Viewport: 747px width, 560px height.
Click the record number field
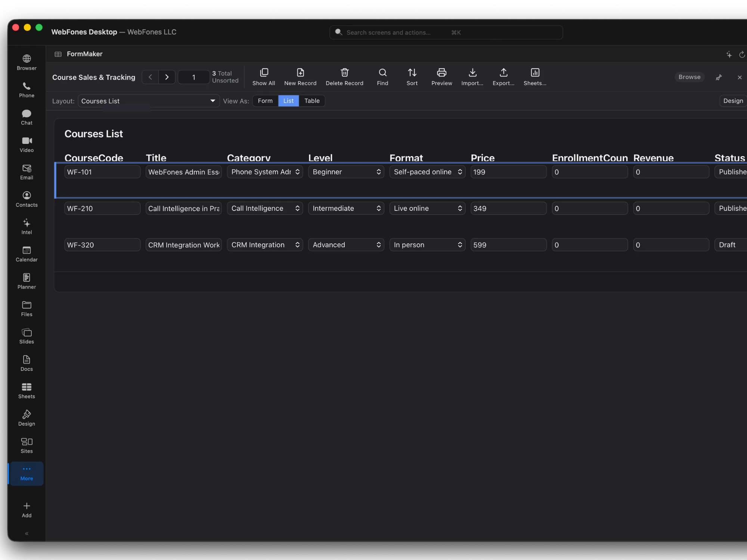point(193,77)
